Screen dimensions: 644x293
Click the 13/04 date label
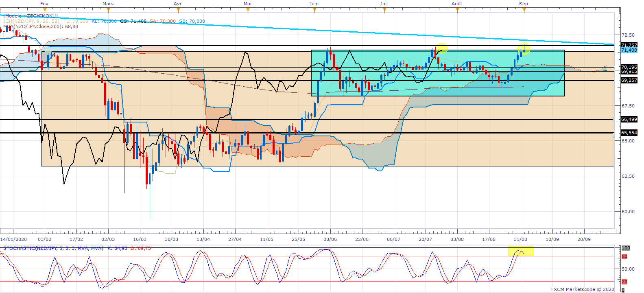pyautogui.click(x=203, y=239)
